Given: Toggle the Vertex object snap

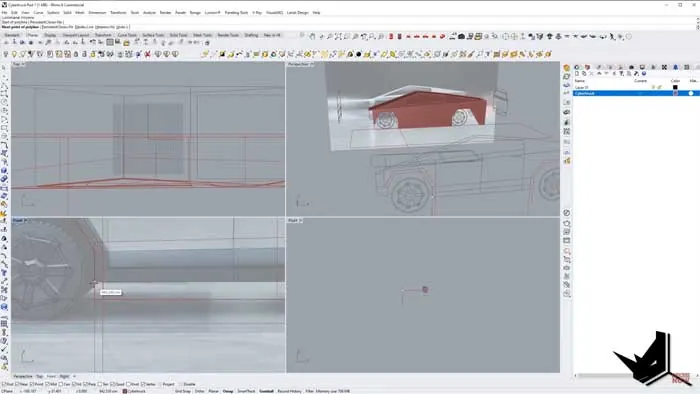Looking at the screenshot, I should click(149, 384).
